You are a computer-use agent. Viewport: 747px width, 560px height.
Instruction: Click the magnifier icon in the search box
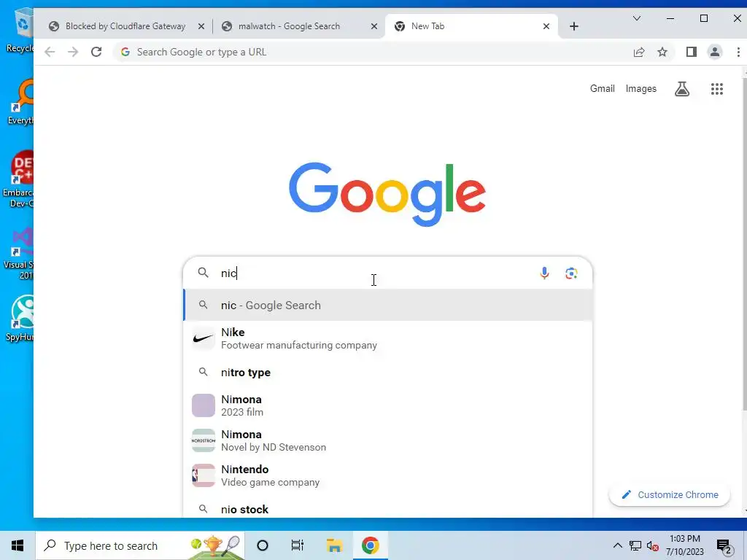203,273
